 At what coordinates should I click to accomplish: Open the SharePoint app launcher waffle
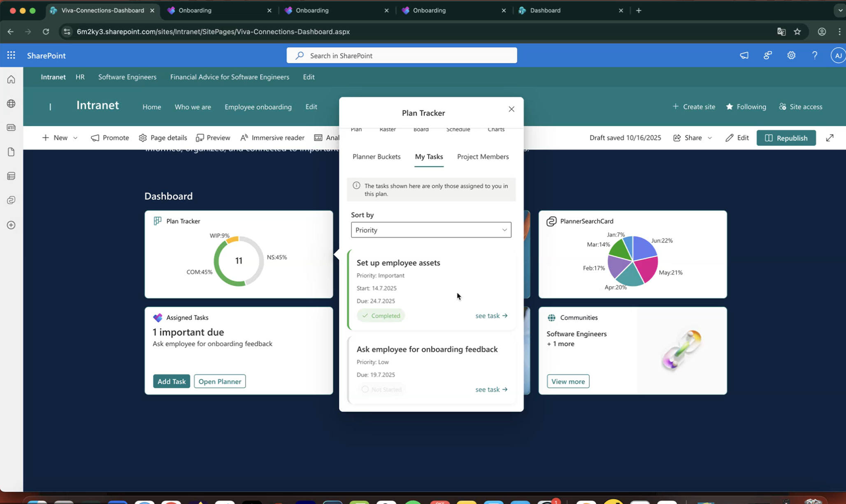11,55
